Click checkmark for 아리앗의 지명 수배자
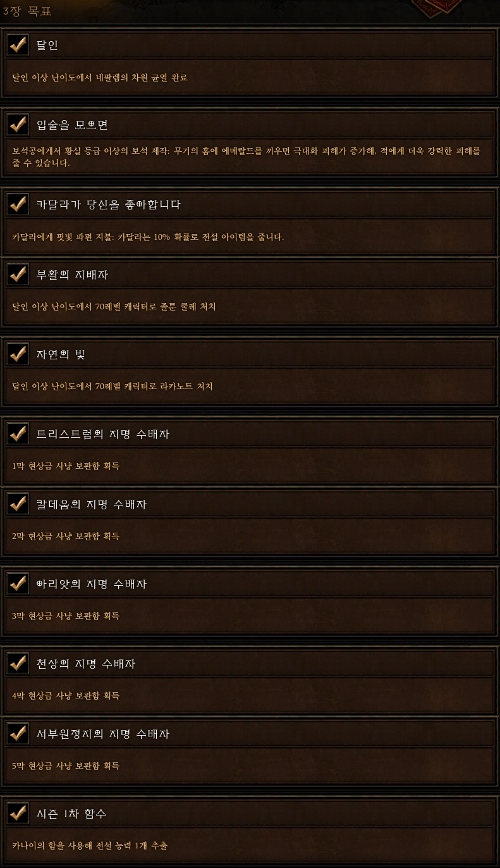Viewport: 500px width, 868px height. [18, 584]
